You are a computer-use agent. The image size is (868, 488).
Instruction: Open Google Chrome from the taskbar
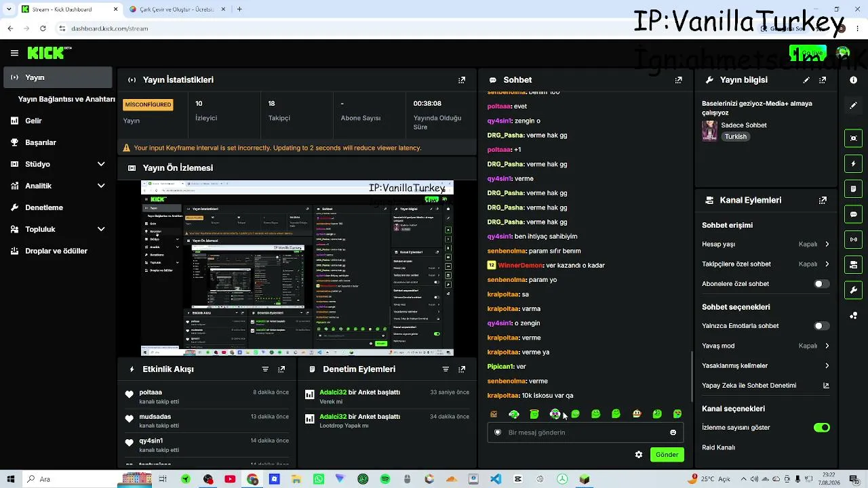coord(252,479)
